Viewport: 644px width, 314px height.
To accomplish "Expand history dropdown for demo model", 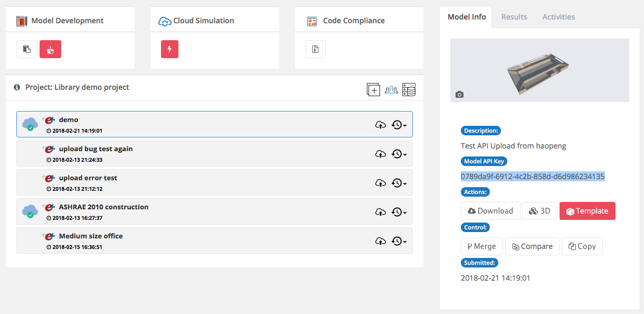I will 399,125.
